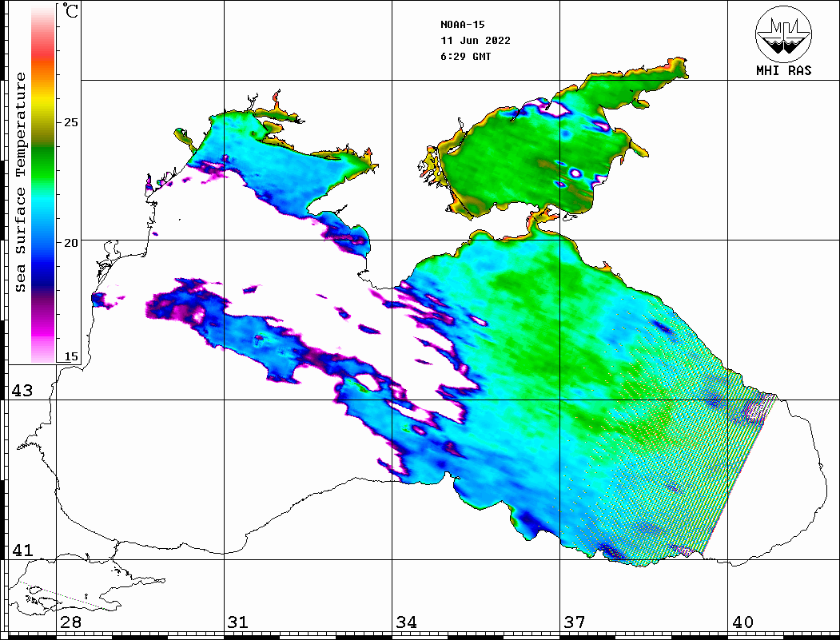Click longitude label 31
840x640 pixels.
point(238,622)
